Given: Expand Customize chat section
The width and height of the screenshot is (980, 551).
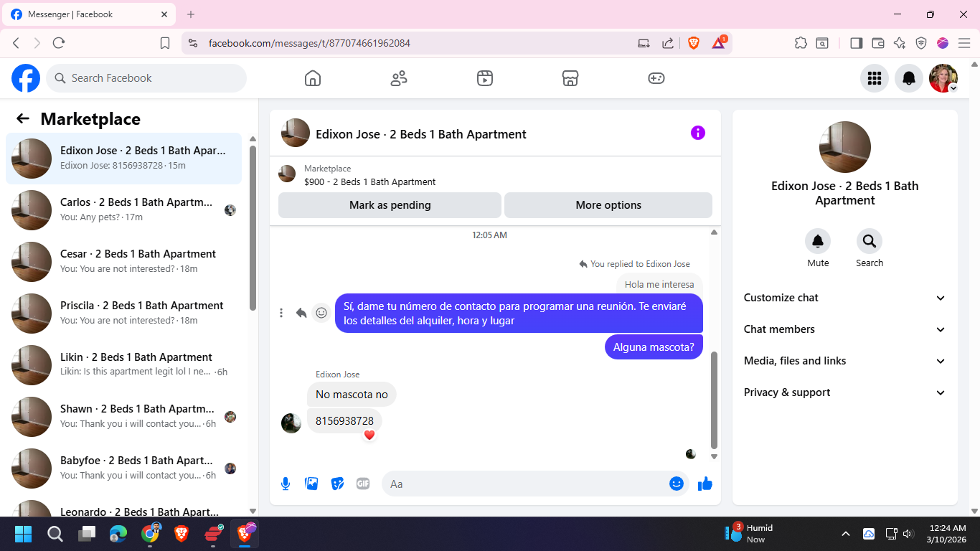Looking at the screenshot, I should coord(845,298).
